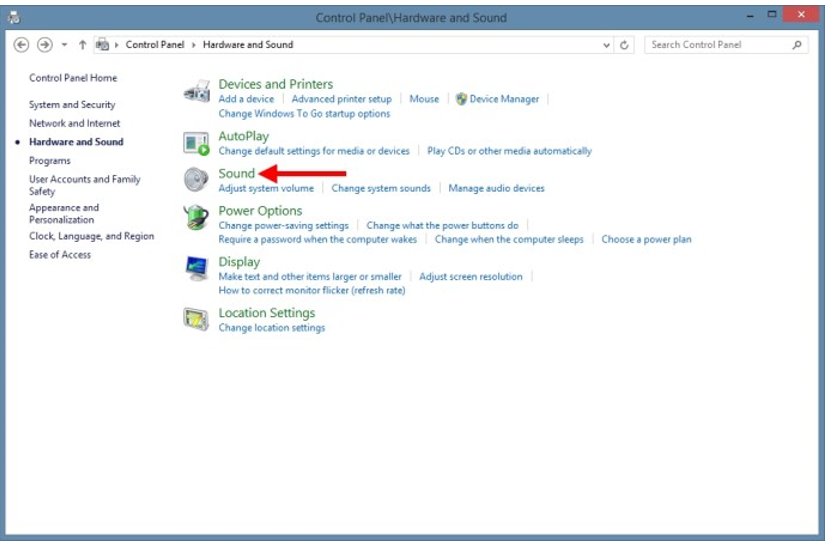
Task: Click the Sound speaker icon
Action: click(197, 180)
